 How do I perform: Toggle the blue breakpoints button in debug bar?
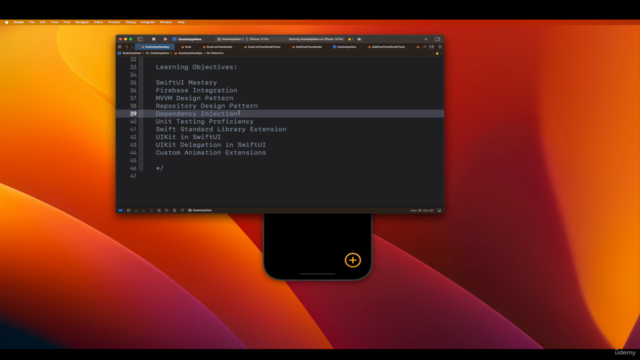coord(120,210)
